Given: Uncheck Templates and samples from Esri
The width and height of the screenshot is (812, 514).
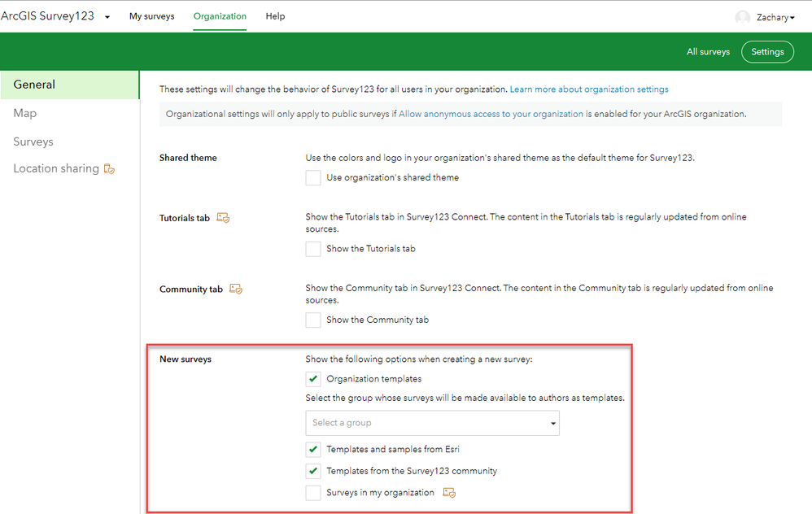Looking at the screenshot, I should (312, 449).
